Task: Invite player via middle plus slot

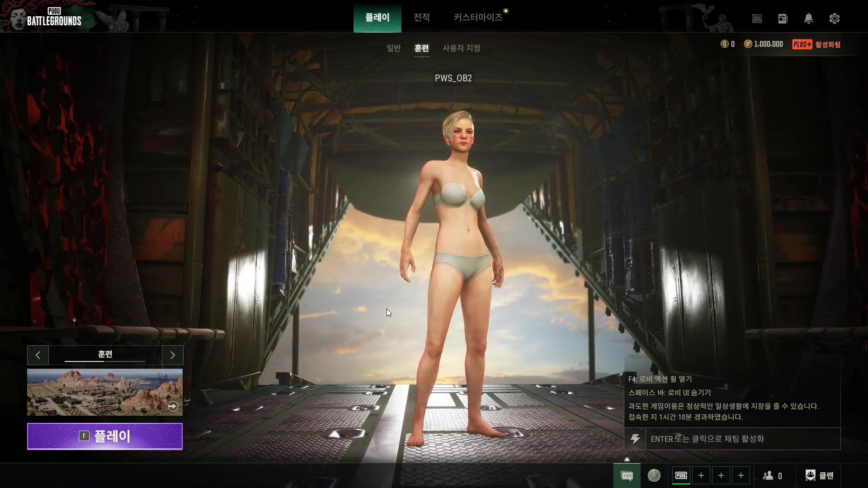Action: [721, 475]
